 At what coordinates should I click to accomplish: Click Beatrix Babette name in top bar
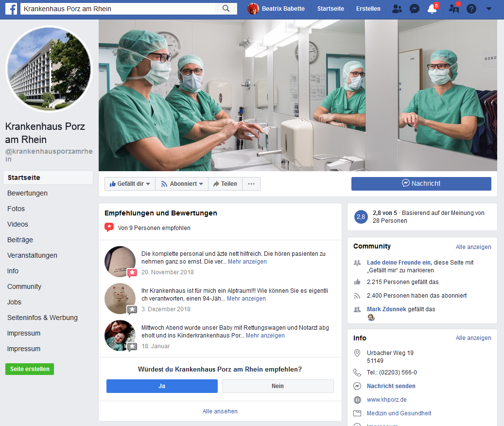coord(283,9)
